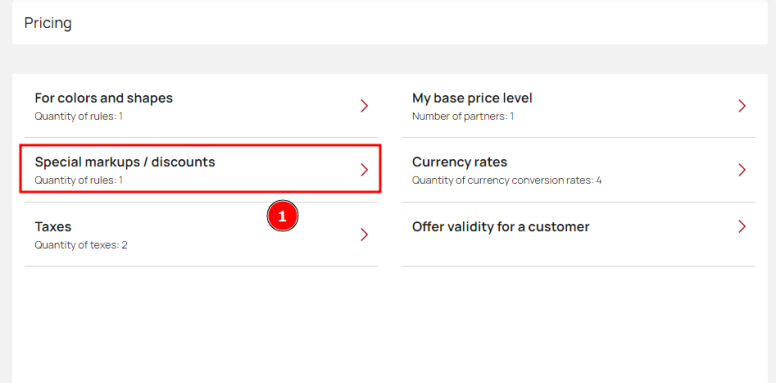776x383 pixels.
Task: Click Quantity of rules under colors and shapes
Action: click(79, 116)
